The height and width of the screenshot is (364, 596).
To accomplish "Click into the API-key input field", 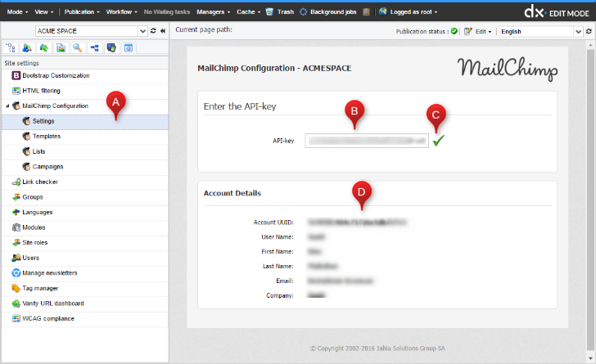I will [366, 141].
